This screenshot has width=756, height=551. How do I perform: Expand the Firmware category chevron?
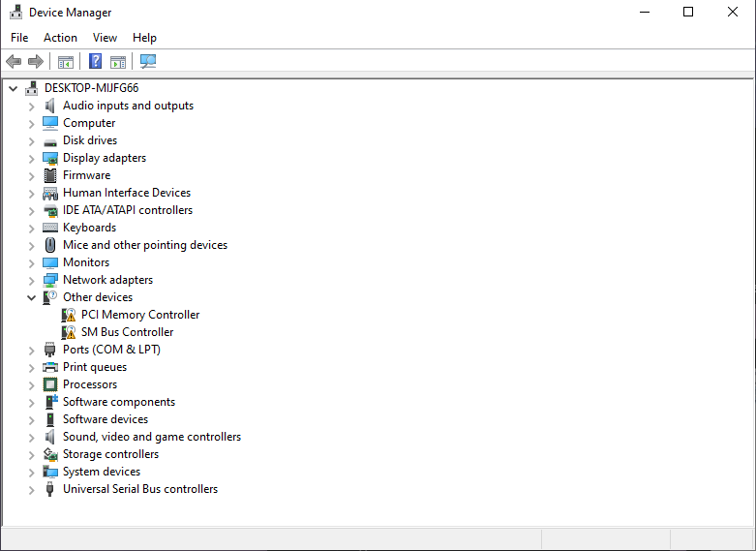[x=32, y=176]
